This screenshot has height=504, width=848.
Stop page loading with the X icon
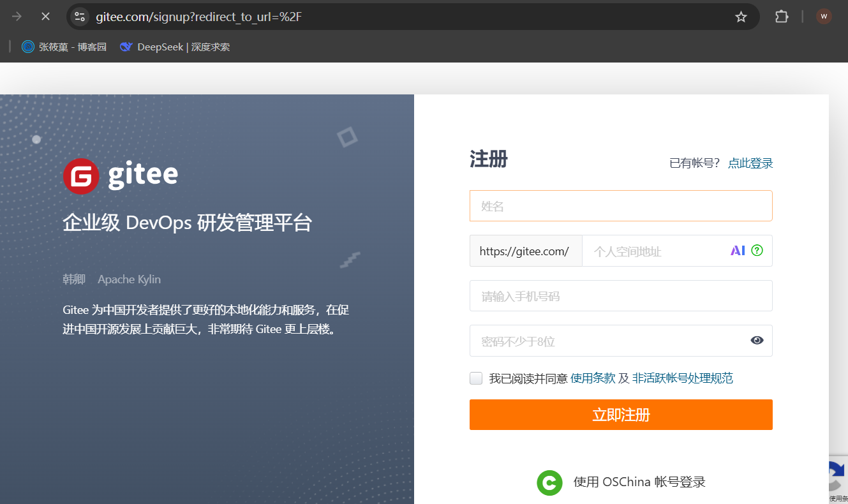click(45, 17)
